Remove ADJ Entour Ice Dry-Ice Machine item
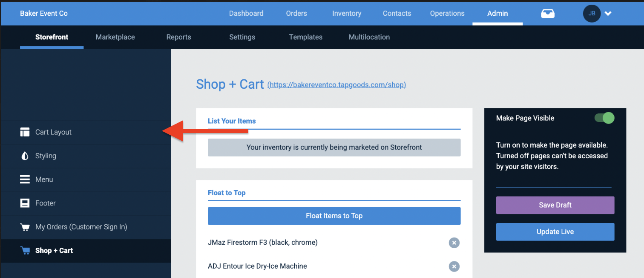The height and width of the screenshot is (278, 644). [x=454, y=266]
